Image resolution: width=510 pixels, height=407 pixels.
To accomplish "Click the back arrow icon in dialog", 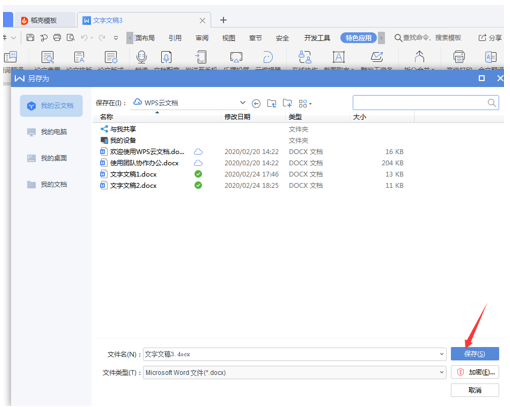I will tap(256, 104).
